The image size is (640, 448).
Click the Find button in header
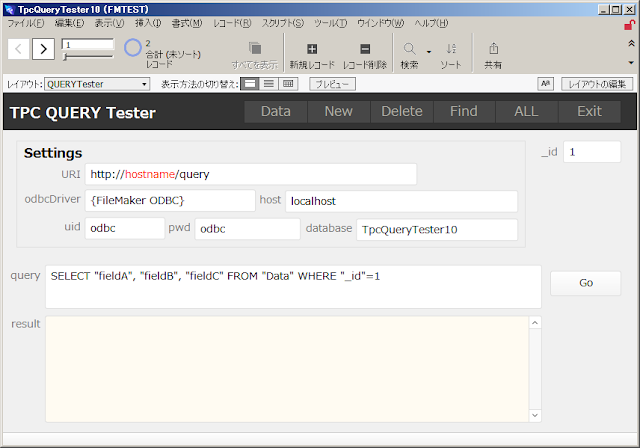464,111
